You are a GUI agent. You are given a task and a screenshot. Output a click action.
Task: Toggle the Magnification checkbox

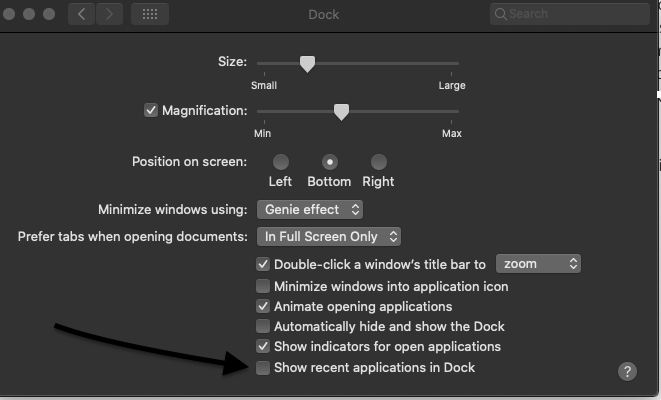(x=152, y=110)
